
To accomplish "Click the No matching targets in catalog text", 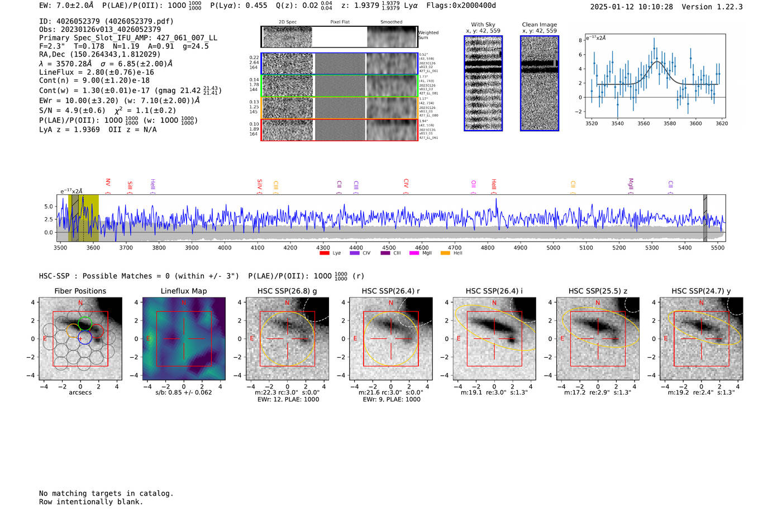I will pyautogui.click(x=106, y=493).
